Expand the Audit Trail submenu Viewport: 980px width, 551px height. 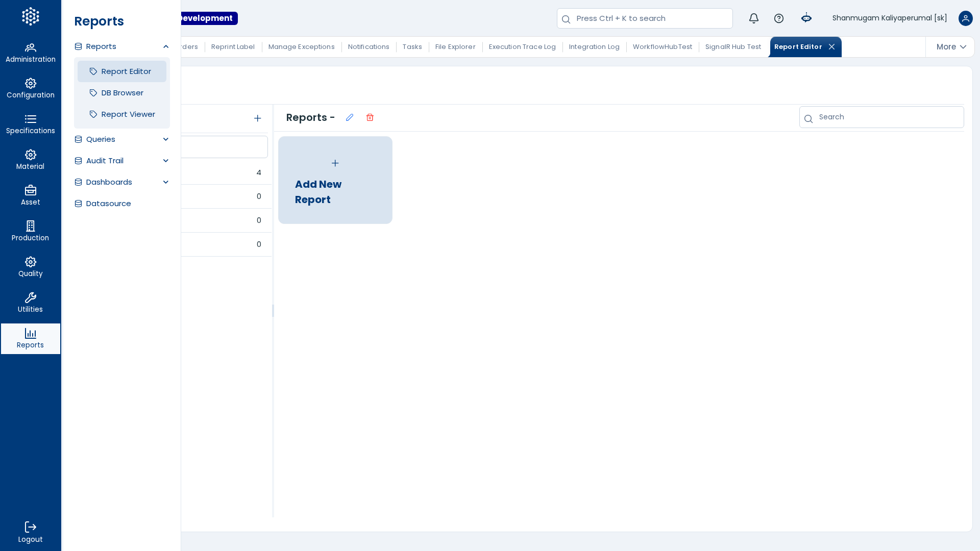[166, 161]
